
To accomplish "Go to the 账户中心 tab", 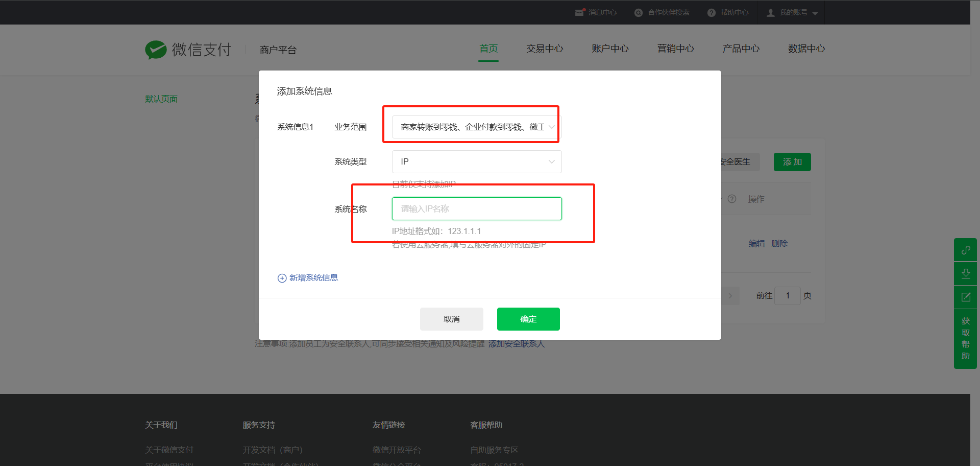I will pyautogui.click(x=610, y=49).
